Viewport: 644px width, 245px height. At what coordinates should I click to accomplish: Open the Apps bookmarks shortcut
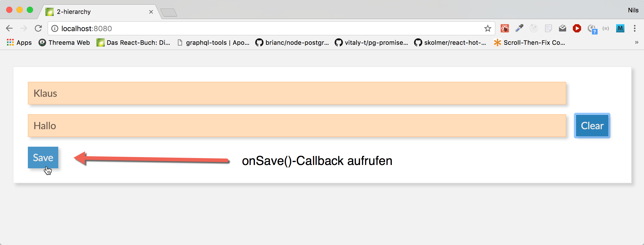coord(19,42)
